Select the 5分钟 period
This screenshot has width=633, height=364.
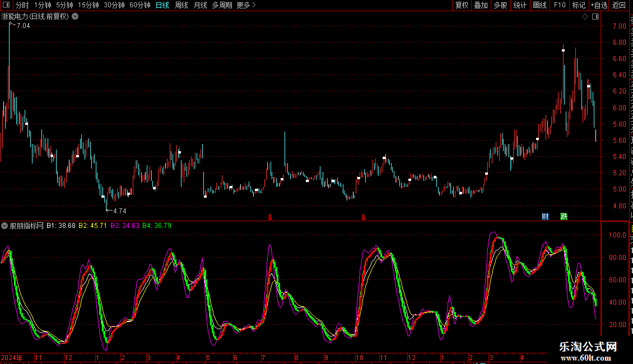pos(64,5)
